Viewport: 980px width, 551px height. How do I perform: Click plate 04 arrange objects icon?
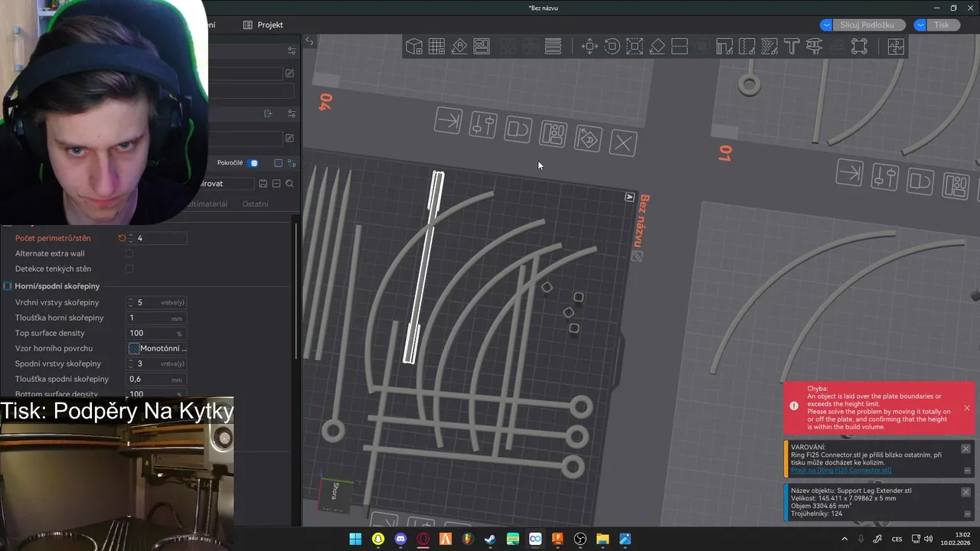click(553, 134)
